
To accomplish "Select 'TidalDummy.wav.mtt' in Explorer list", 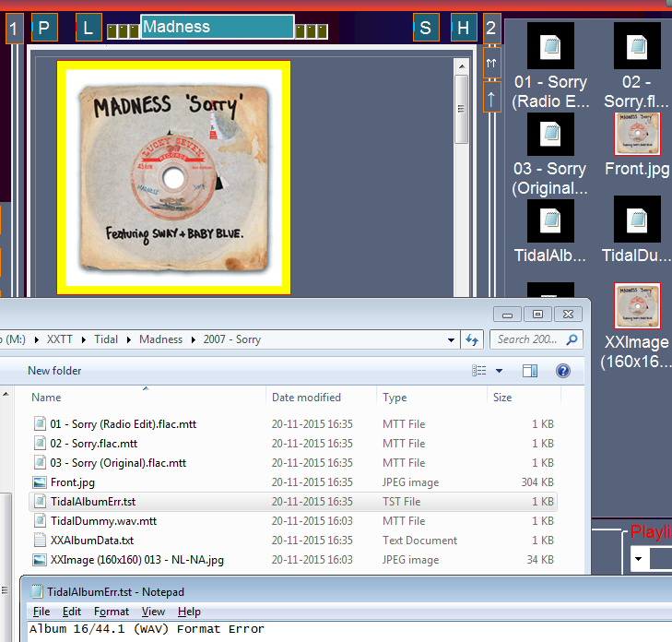I will coord(293,520).
